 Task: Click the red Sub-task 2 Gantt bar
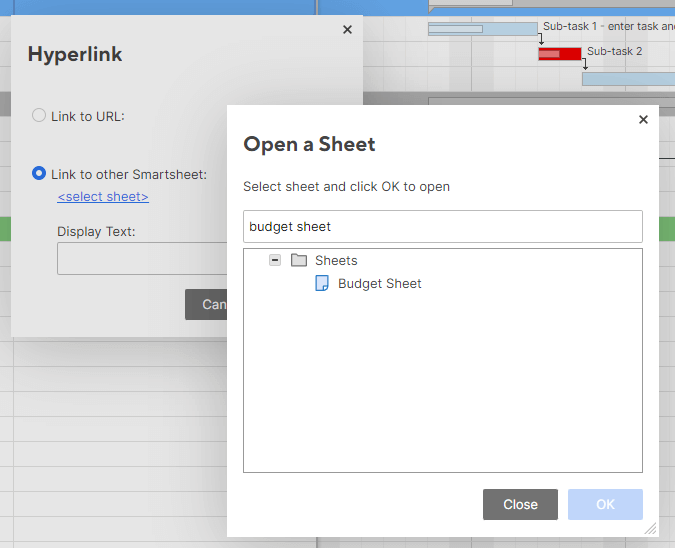(559, 53)
